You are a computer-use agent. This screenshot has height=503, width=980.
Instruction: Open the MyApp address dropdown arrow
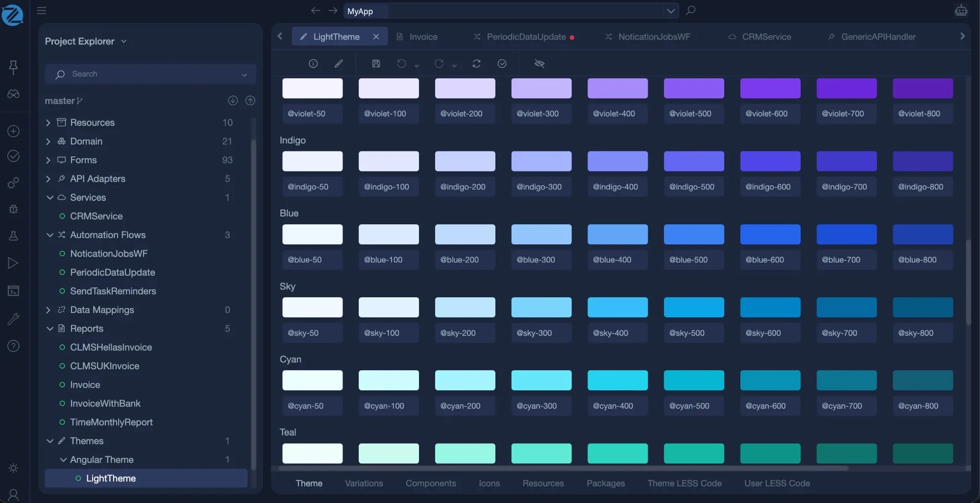[671, 11]
